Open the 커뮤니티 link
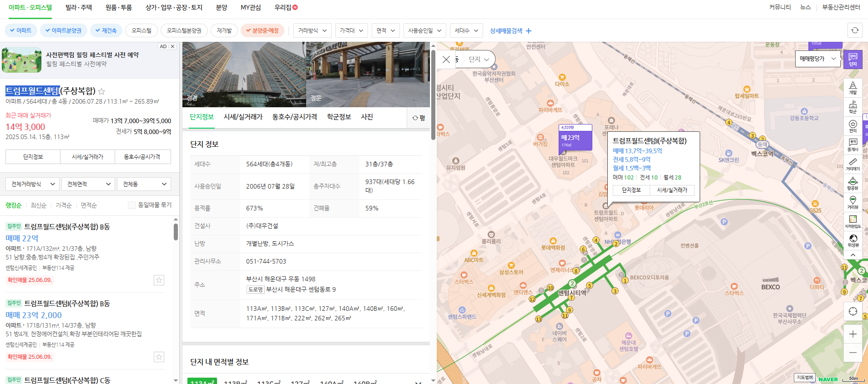The width and height of the screenshot is (868, 384). [780, 7]
